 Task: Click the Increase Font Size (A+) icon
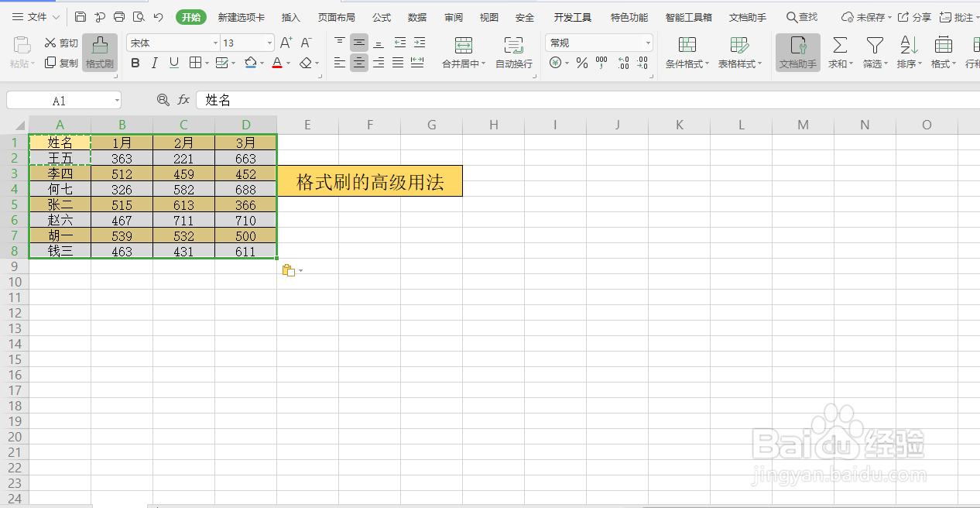pyautogui.click(x=286, y=43)
